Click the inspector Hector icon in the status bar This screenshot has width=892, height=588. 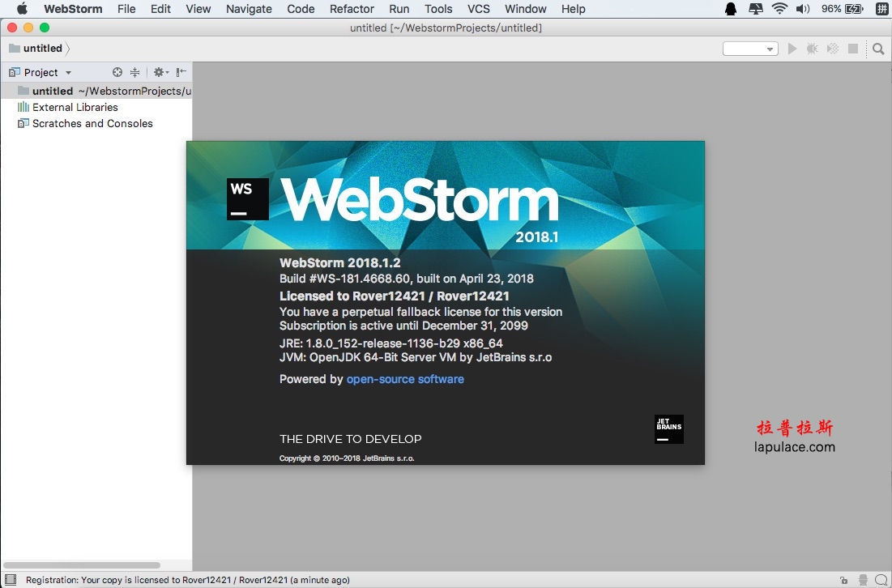click(863, 580)
